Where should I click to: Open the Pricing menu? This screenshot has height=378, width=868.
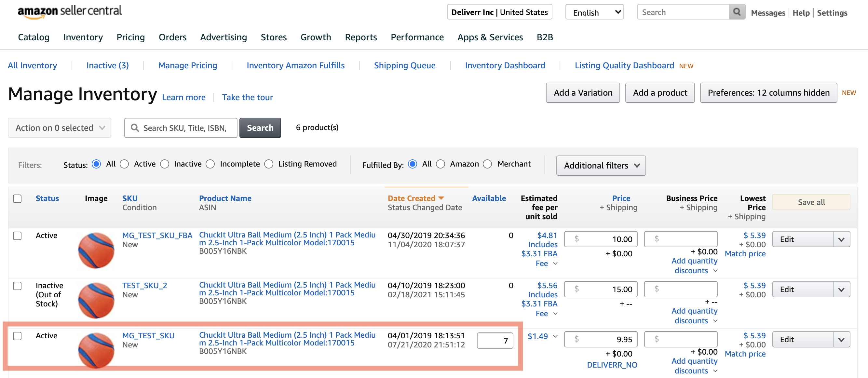131,37
